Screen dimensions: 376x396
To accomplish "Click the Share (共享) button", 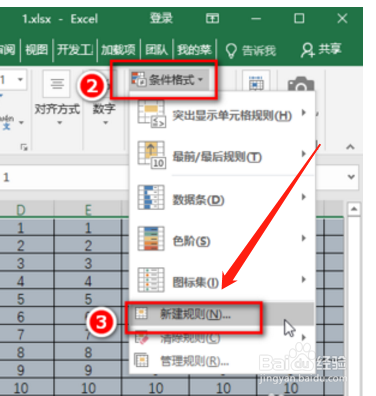I will point(321,50).
